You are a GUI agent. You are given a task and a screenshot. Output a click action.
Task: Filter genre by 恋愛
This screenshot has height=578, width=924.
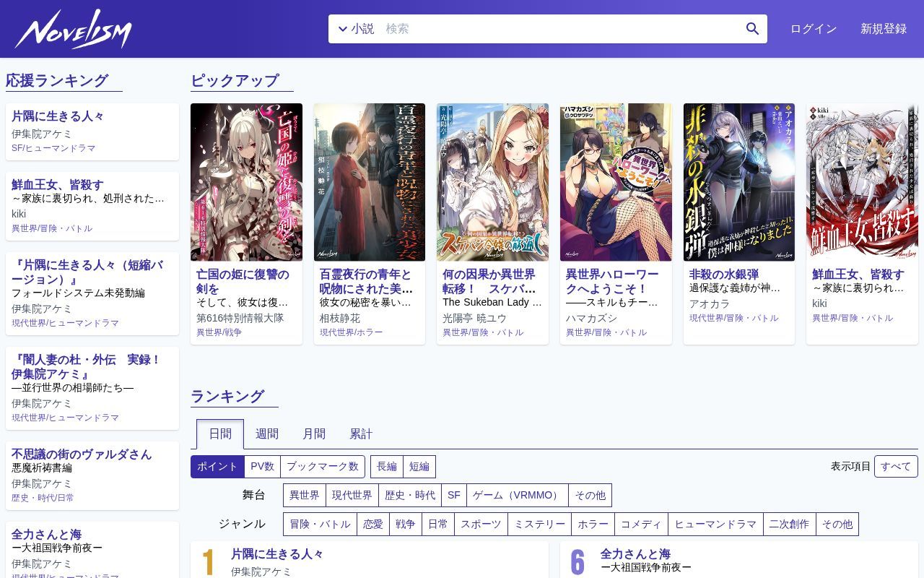373,525
